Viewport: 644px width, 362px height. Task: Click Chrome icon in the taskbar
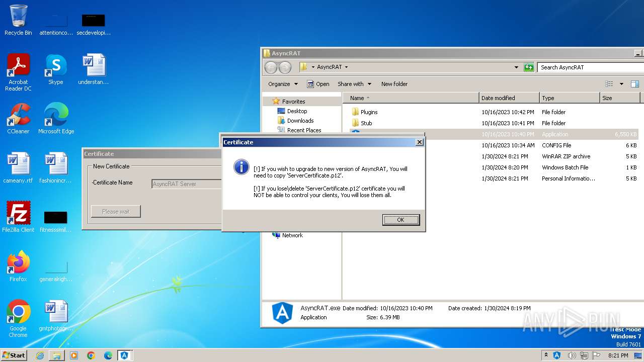click(x=91, y=355)
